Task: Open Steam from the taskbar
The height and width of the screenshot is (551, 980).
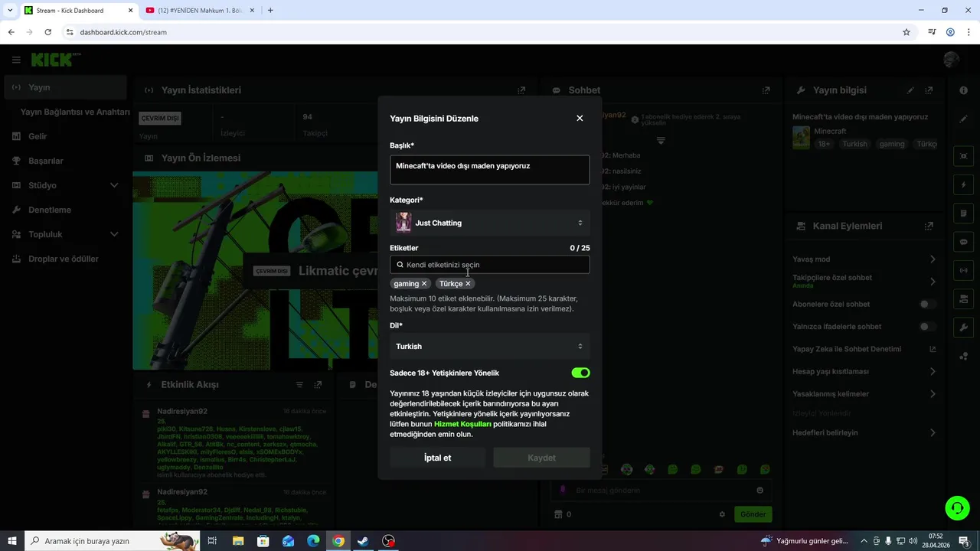Action: point(364,541)
